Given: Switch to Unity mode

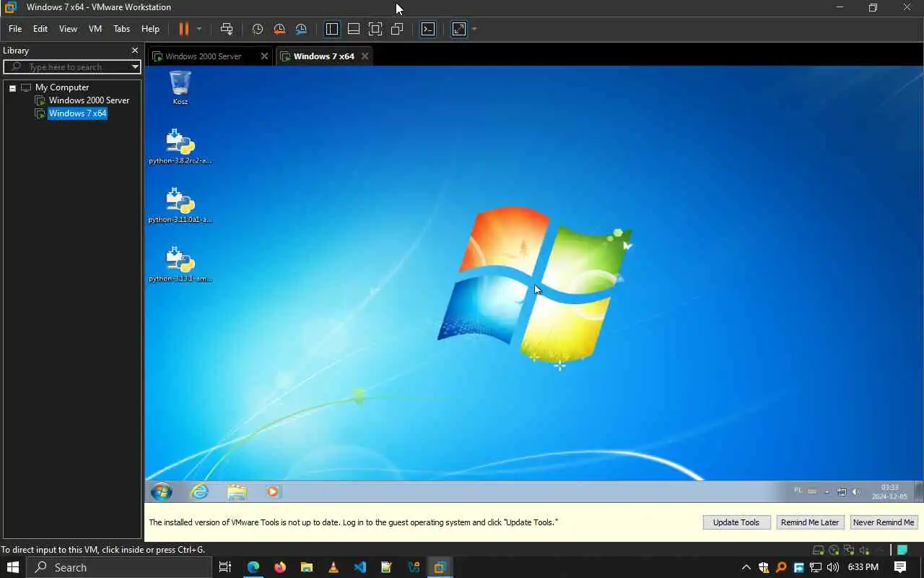Looking at the screenshot, I should pos(397,29).
